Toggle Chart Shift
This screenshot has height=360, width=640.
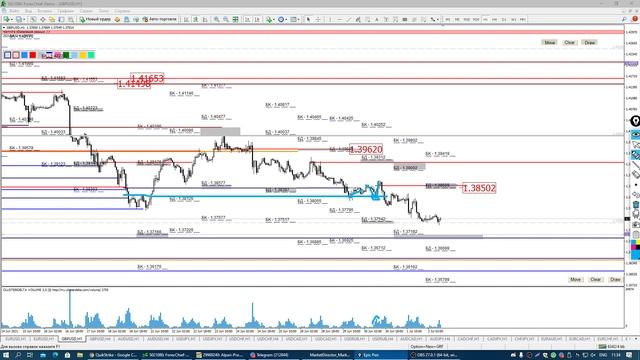[257, 19]
